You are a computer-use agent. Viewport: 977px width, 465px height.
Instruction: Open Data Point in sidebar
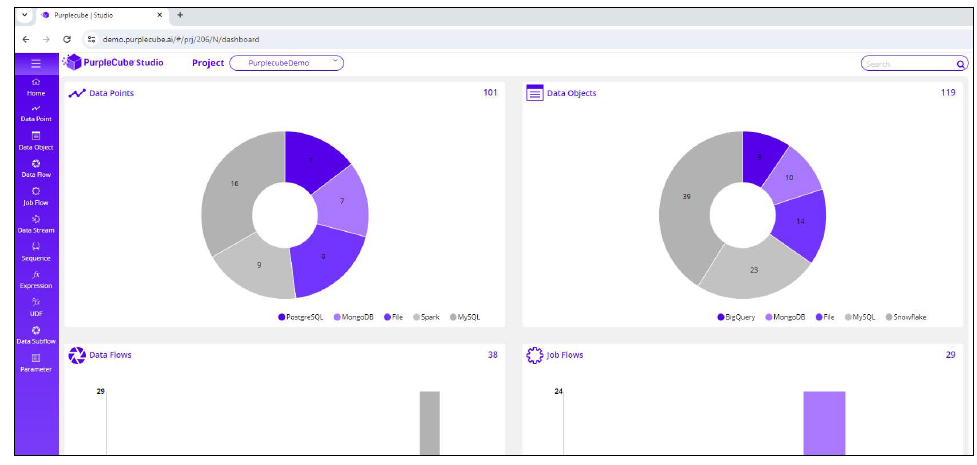[36, 113]
